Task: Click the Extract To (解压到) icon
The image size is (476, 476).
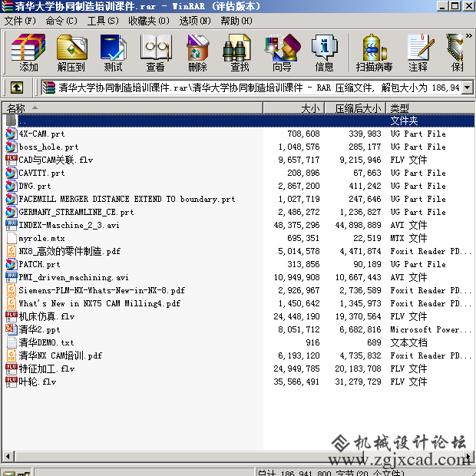Action: [71, 53]
